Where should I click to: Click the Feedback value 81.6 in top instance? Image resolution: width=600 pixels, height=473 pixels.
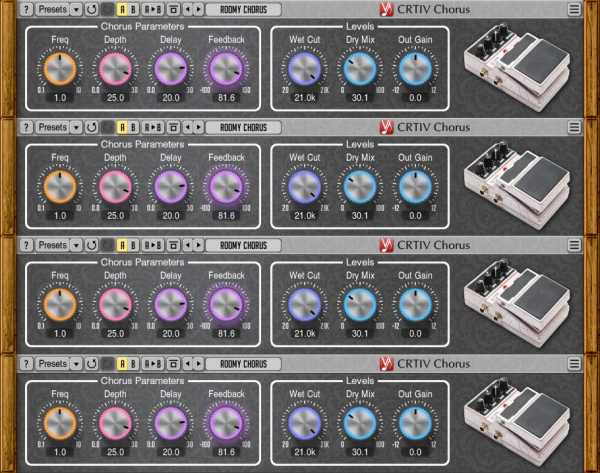coord(226,98)
